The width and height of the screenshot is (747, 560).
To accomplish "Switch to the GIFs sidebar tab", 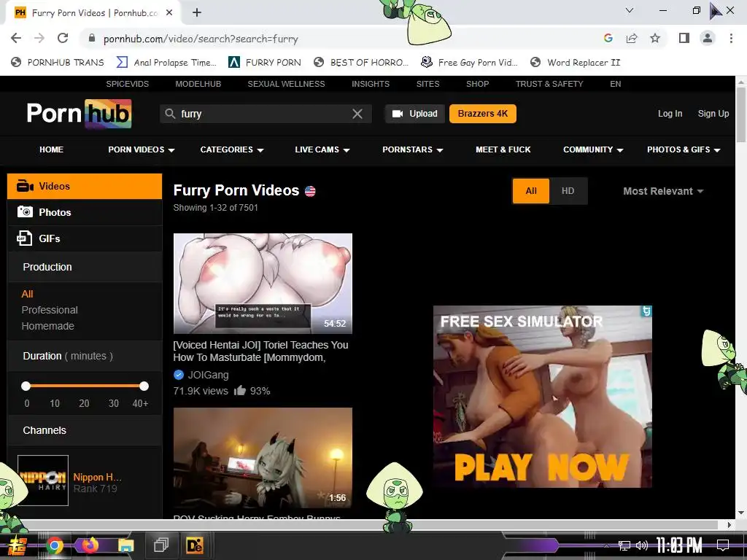I will 85,238.
